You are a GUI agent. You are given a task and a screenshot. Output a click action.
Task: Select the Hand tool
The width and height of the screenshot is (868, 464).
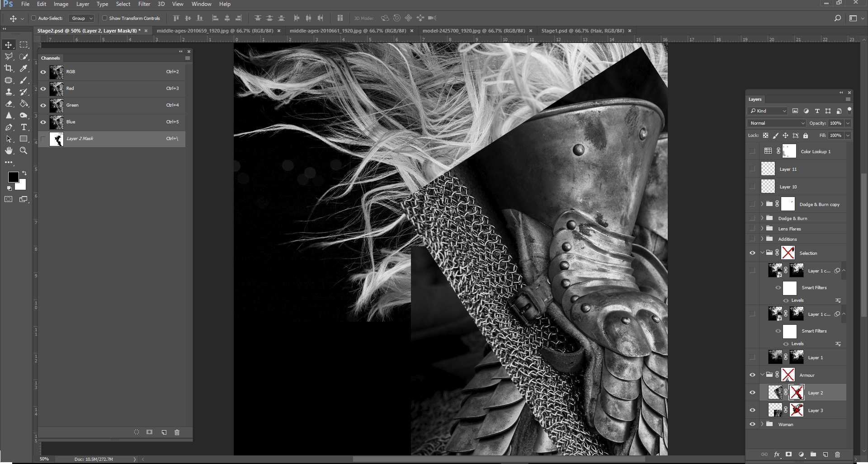9,151
